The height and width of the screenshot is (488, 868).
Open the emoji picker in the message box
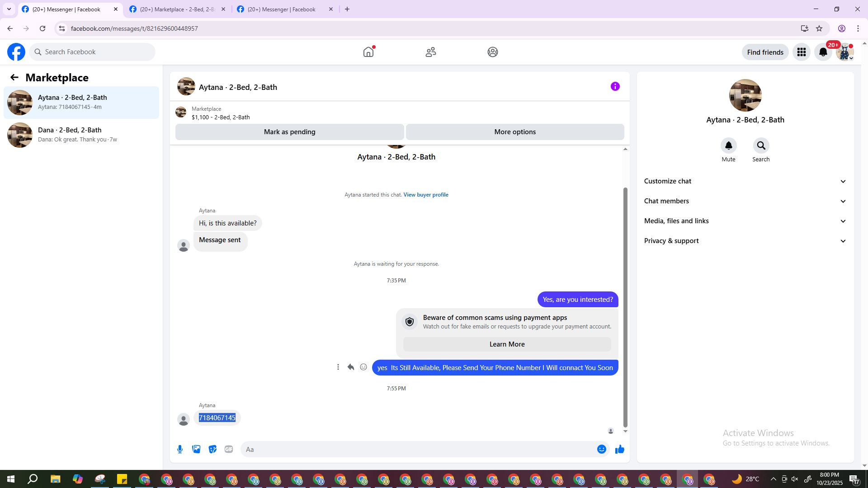point(601,449)
